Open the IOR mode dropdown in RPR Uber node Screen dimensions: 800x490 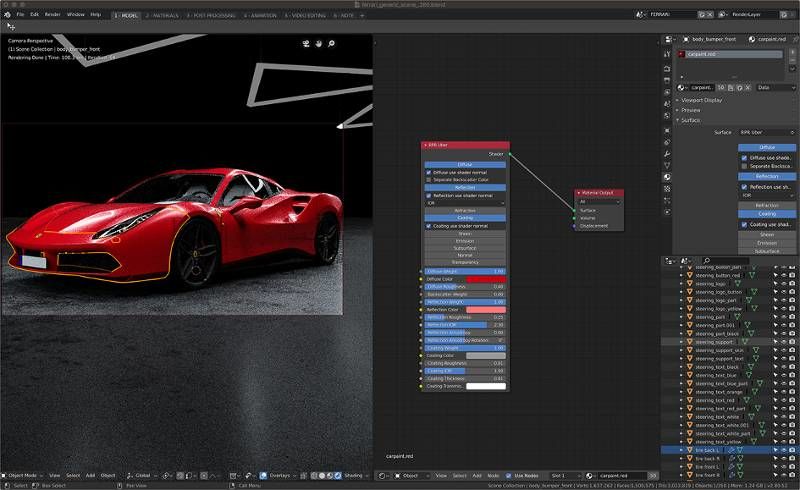point(465,203)
